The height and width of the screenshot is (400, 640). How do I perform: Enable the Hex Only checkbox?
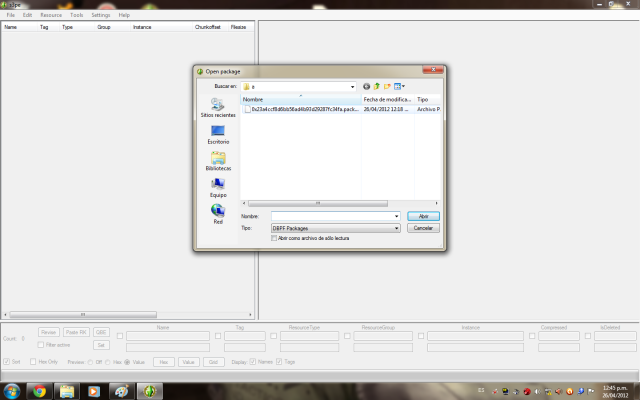(x=33, y=362)
